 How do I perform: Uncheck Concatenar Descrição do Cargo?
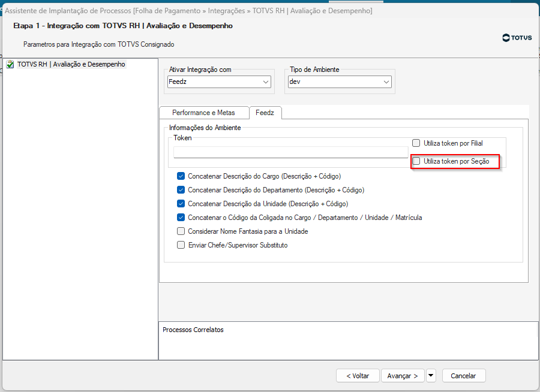[x=181, y=176]
